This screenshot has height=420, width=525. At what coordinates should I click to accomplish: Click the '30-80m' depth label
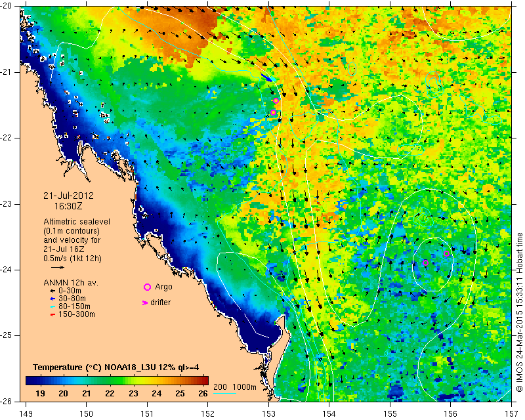coord(72,299)
